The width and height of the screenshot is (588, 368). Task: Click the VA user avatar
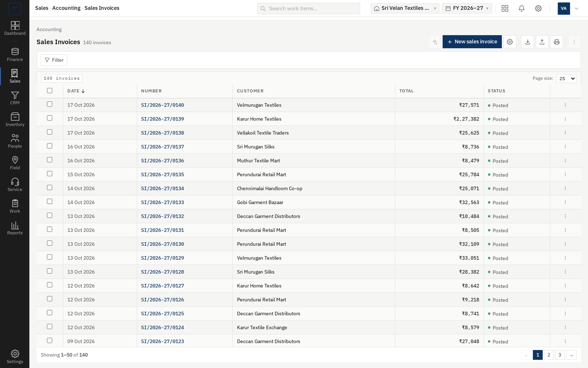pos(564,8)
